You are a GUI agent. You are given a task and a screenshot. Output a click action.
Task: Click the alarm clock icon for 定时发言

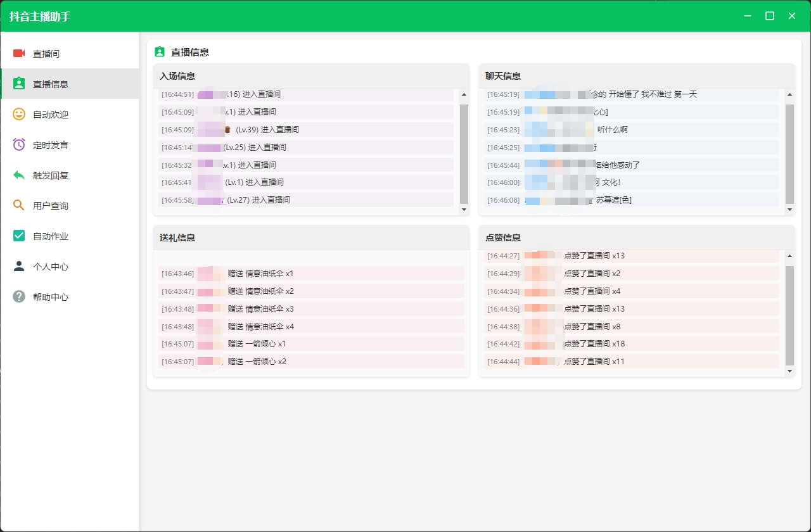click(x=19, y=144)
